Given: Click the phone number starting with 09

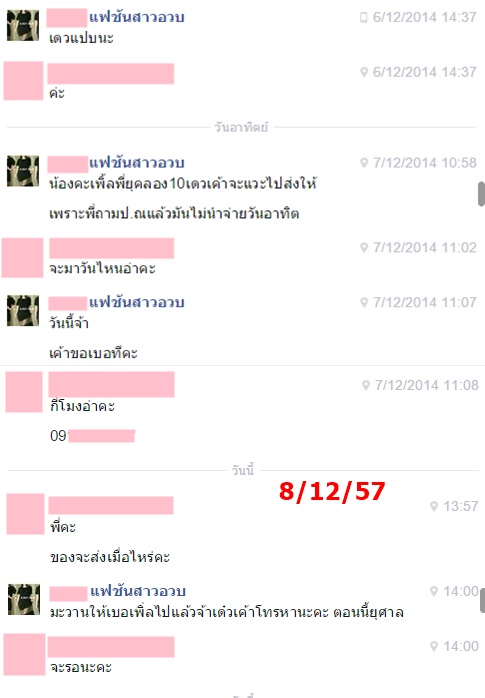Looking at the screenshot, I should [93, 436].
